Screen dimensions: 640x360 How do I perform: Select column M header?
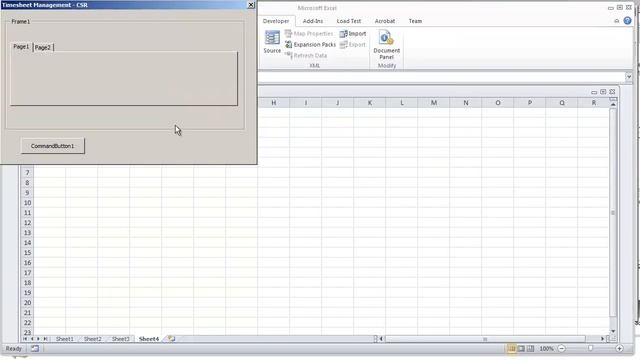coord(433,103)
